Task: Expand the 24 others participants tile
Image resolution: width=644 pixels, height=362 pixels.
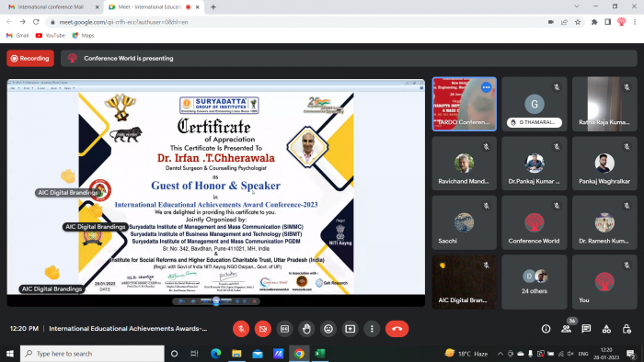Action: coord(535,282)
